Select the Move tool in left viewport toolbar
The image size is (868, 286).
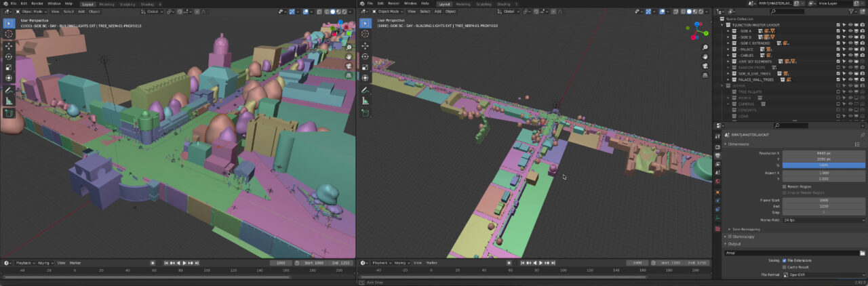(9, 45)
